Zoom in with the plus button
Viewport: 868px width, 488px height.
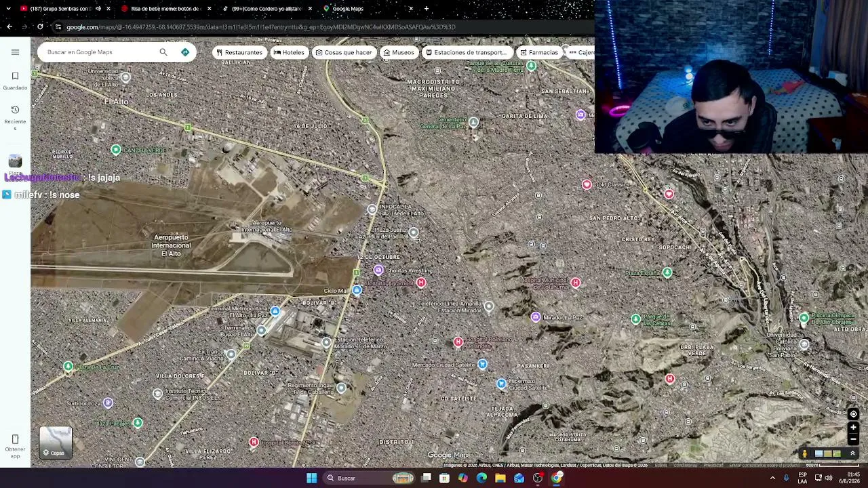pos(853,428)
